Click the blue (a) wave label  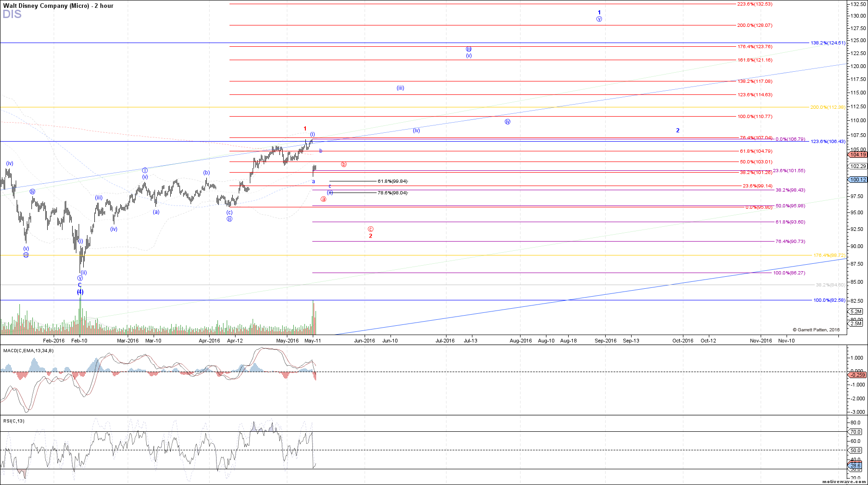(156, 212)
